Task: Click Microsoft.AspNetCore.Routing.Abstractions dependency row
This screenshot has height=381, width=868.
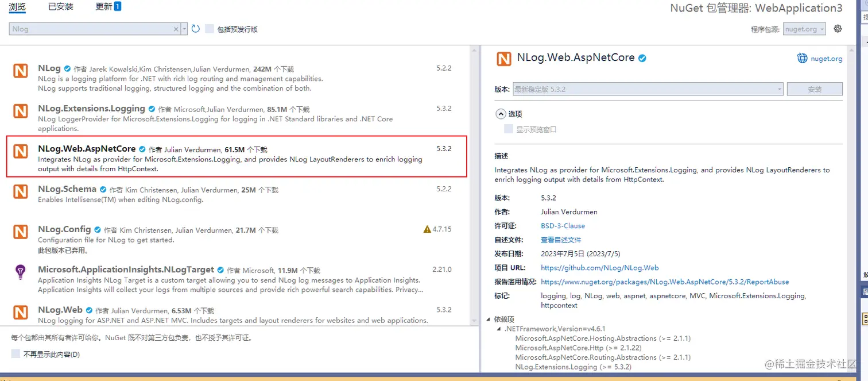Action: coord(603,357)
